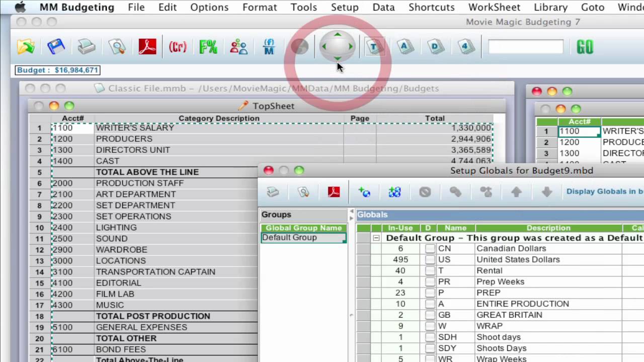The height and width of the screenshot is (362, 644).
Task: Tick the D checkbox for Prep Weeks
Action: click(x=430, y=282)
